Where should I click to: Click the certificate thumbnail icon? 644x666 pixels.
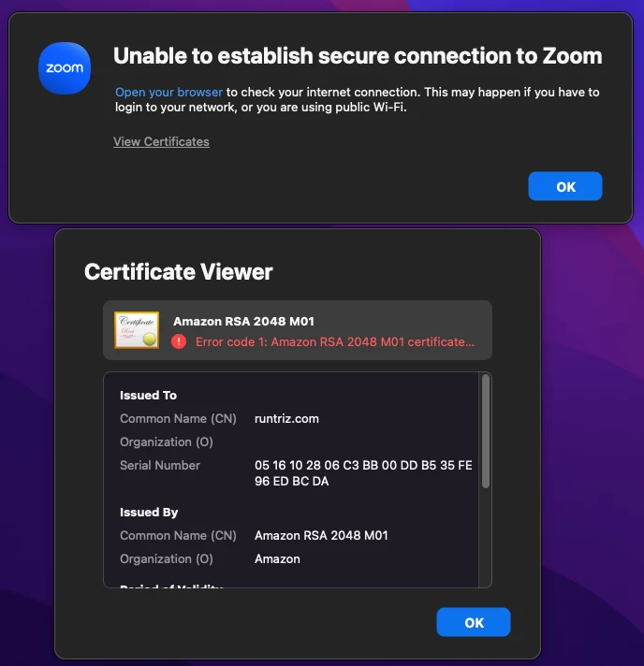click(137, 330)
